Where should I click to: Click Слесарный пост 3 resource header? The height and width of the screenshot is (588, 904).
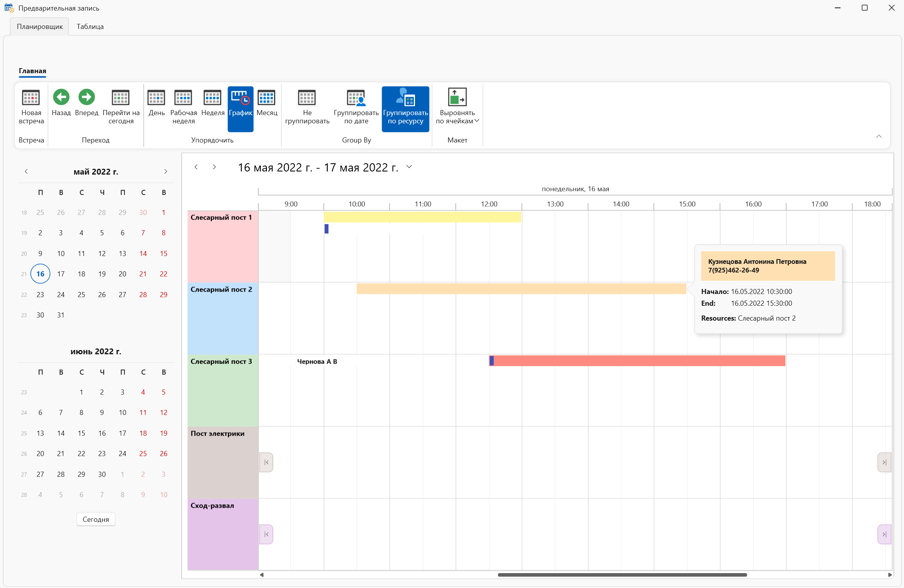click(223, 390)
